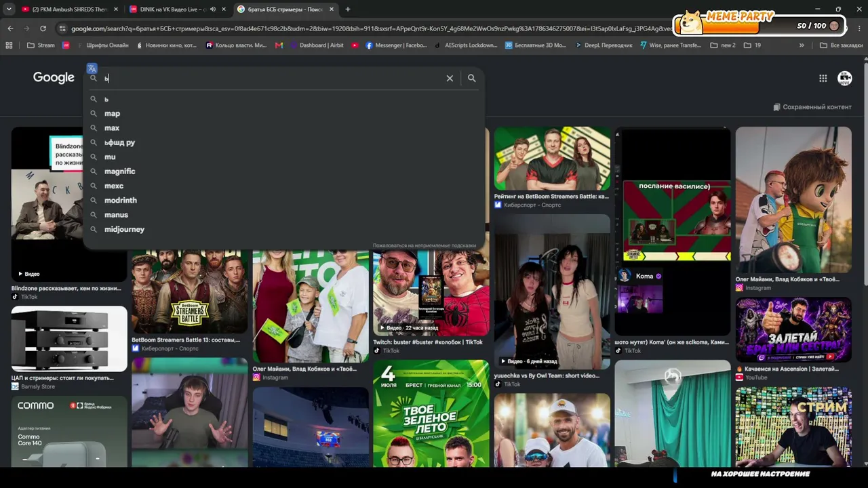Close the DINIK VK Video Live tab
This screenshot has width=868, height=488.
[224, 9]
